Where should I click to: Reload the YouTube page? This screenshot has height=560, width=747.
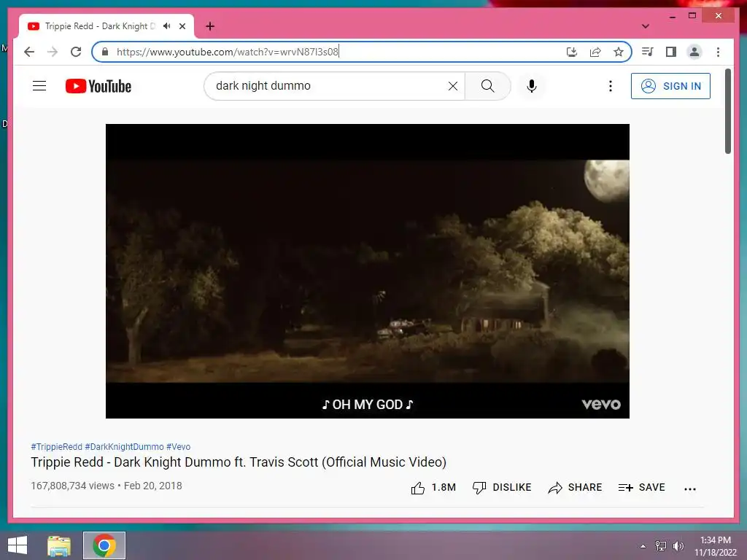point(76,52)
